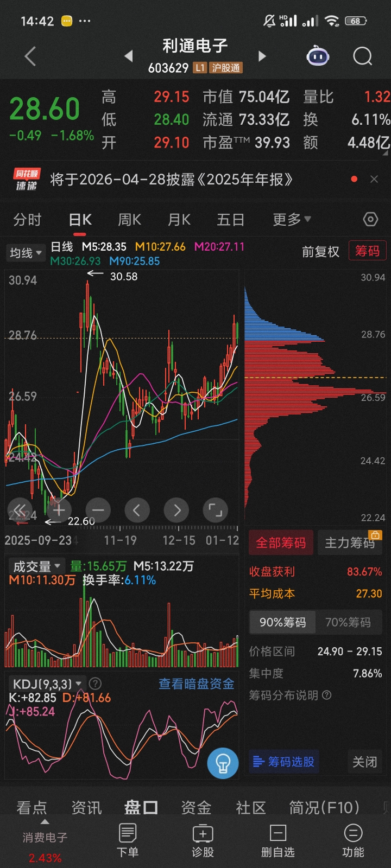This screenshot has height=868, width=391.
Task: Open 下单 order icon in bottom bar
Action: pos(128,840)
